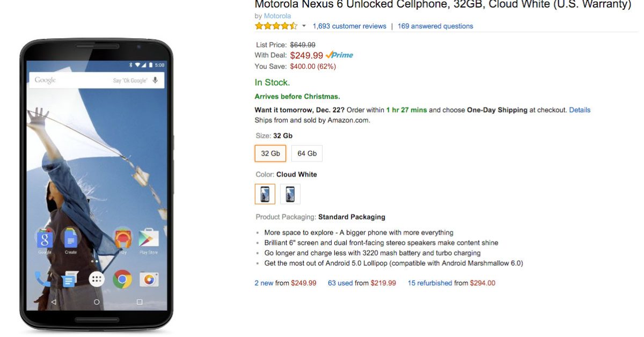
Task: Tap the Google folder icon on the phone
Action: [x=45, y=239]
